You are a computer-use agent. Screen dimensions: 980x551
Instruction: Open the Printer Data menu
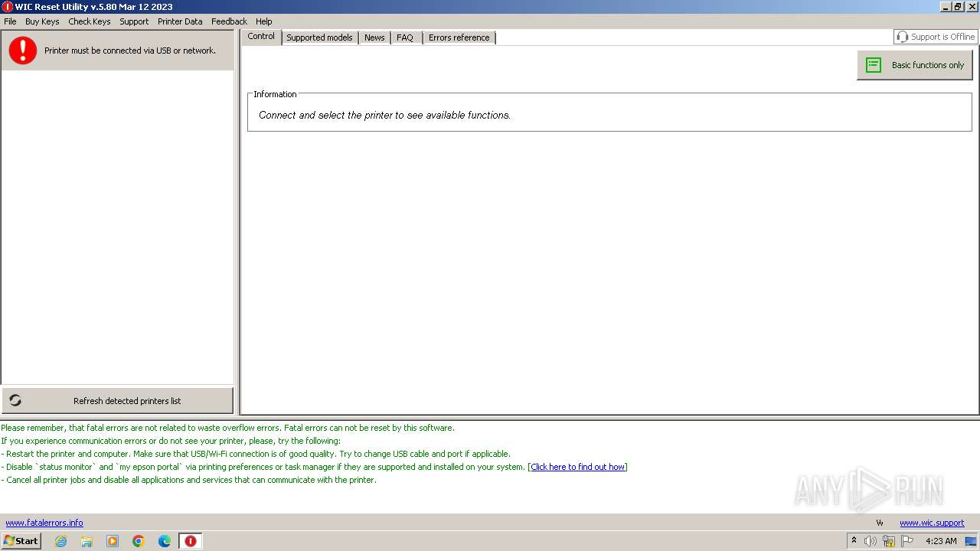[180, 21]
